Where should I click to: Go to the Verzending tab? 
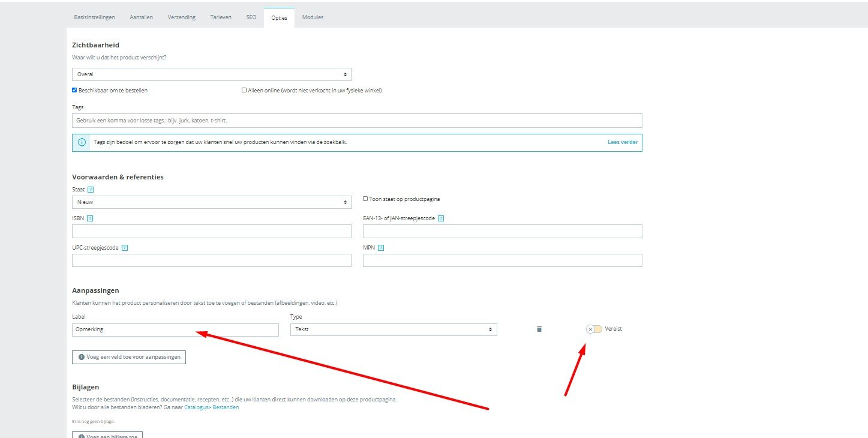[x=181, y=17]
